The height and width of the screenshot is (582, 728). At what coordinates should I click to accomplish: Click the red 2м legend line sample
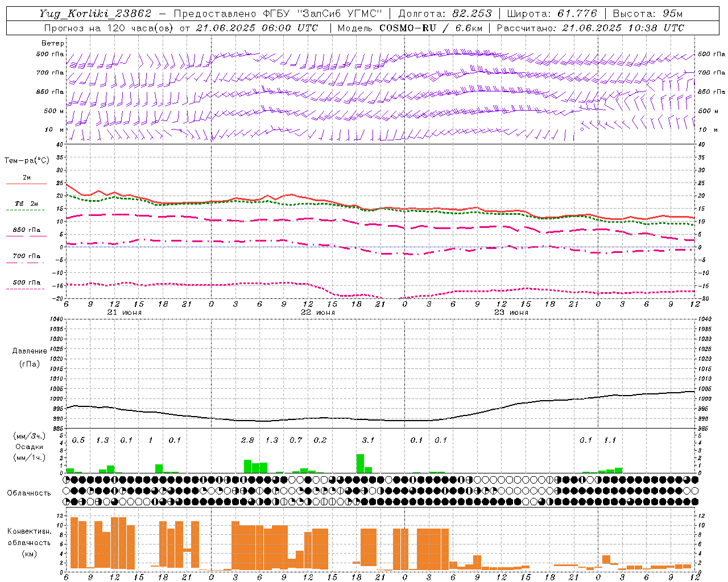[x=26, y=184]
